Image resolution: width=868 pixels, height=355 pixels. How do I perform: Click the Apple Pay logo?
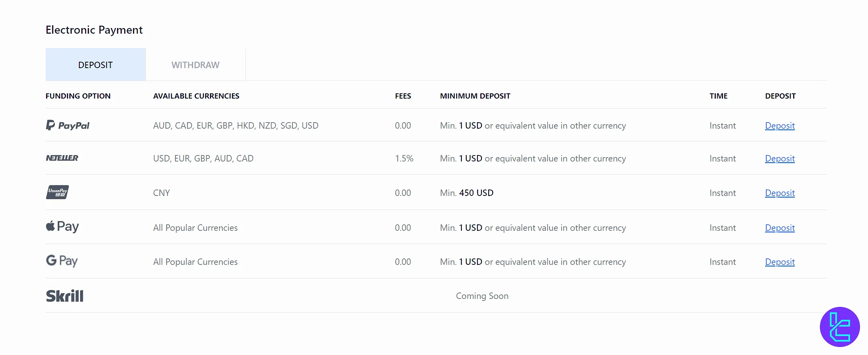(x=62, y=227)
